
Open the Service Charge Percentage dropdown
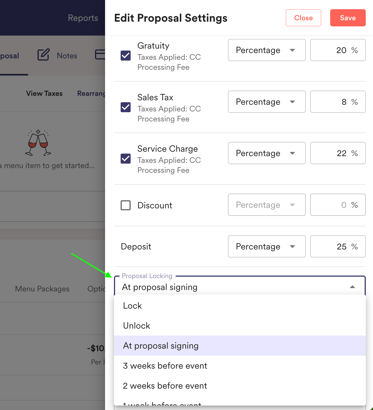point(267,153)
